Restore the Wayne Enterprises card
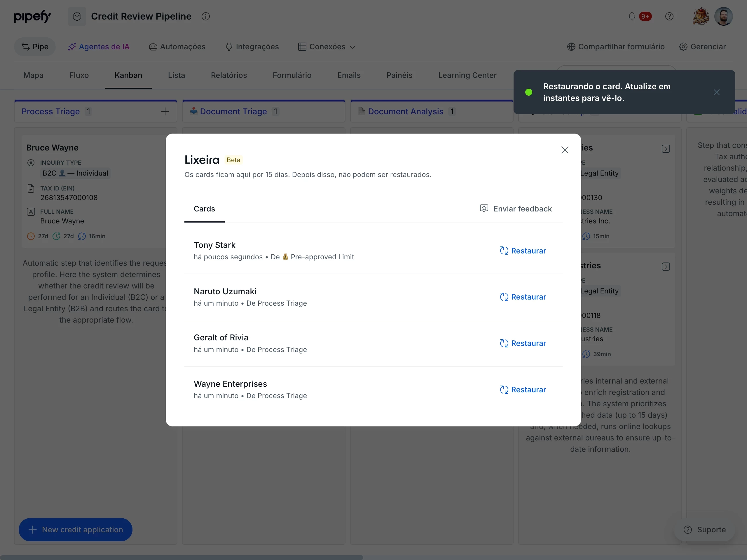 [x=523, y=390]
